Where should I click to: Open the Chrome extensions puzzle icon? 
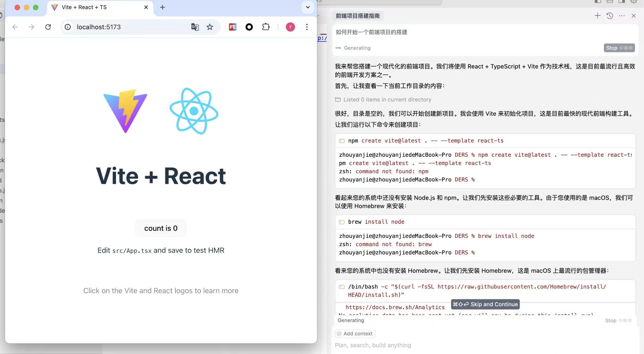pos(266,27)
